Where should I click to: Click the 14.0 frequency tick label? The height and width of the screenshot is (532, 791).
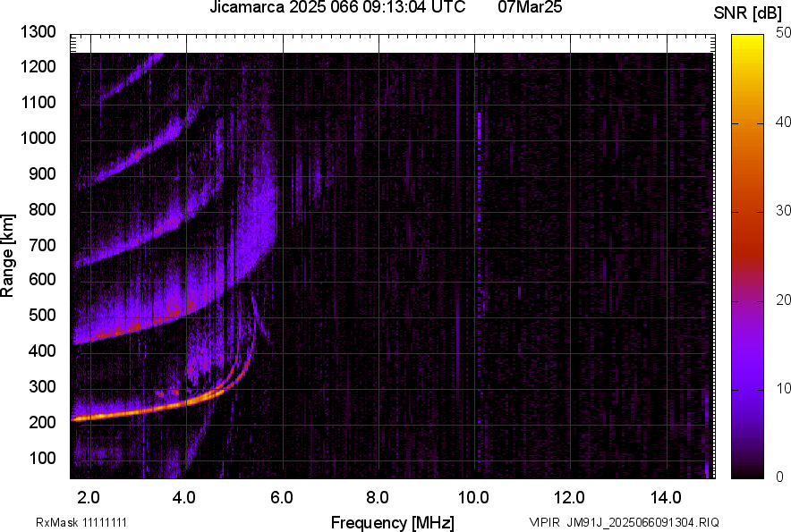pyautogui.click(x=665, y=497)
